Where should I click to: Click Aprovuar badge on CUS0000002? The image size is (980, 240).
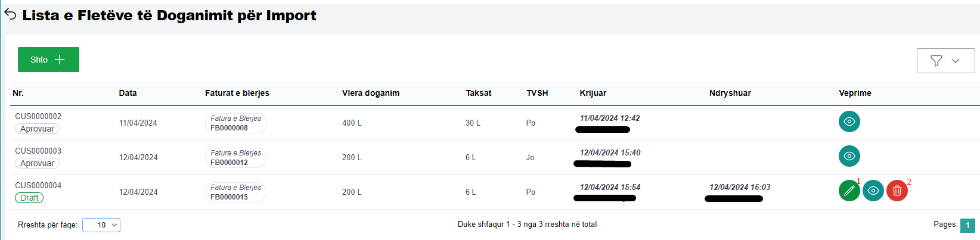[37, 129]
